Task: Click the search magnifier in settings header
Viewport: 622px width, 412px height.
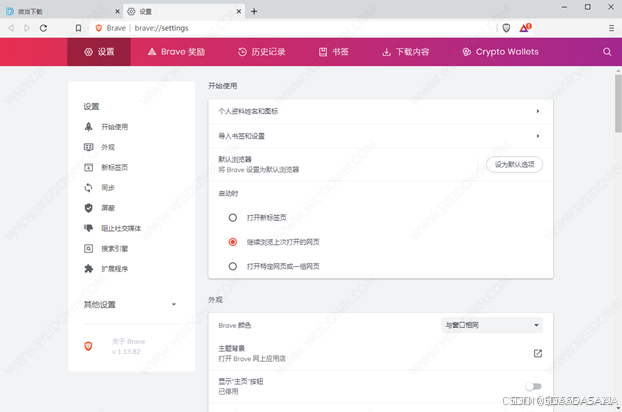Action: click(607, 52)
